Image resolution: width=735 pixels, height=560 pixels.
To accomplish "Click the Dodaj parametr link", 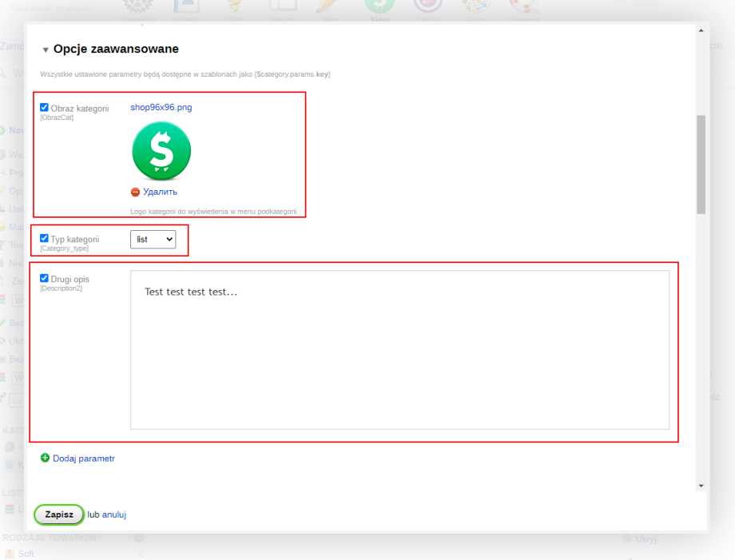I will (x=84, y=459).
